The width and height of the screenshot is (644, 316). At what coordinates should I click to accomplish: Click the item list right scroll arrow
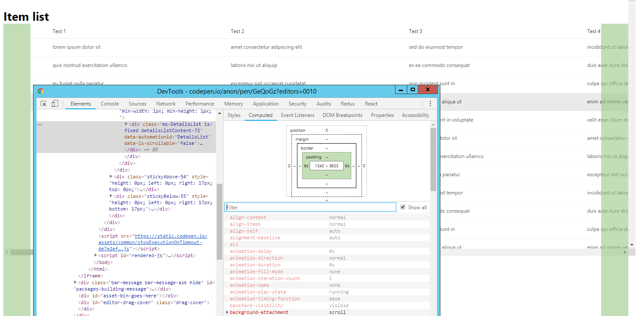point(624,252)
